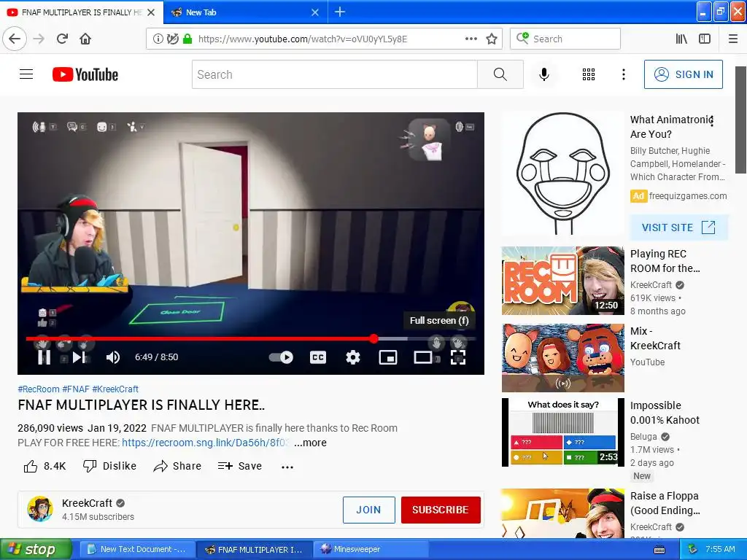Like the video (8.4K)
Viewport: 747px width, 560px height.
click(x=44, y=466)
